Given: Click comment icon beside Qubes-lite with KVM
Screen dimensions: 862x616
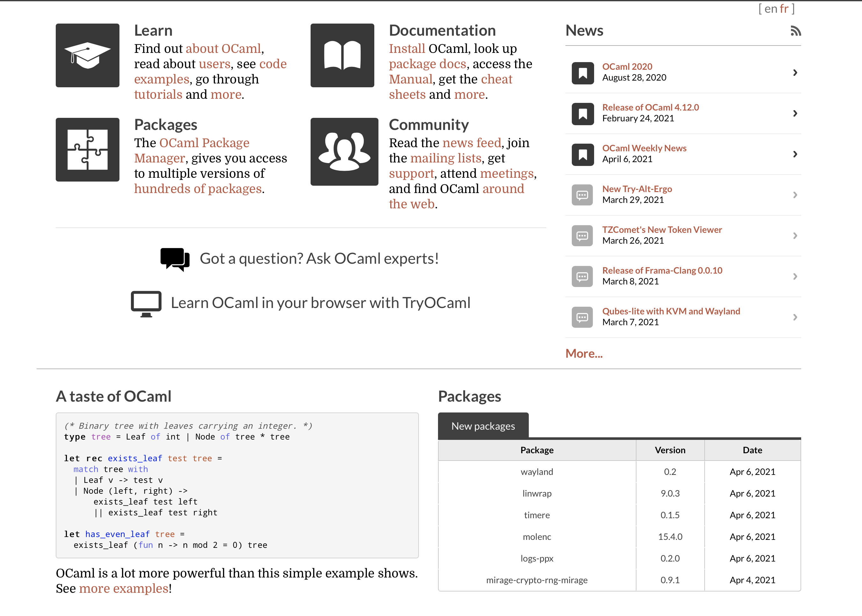Looking at the screenshot, I should click(582, 317).
